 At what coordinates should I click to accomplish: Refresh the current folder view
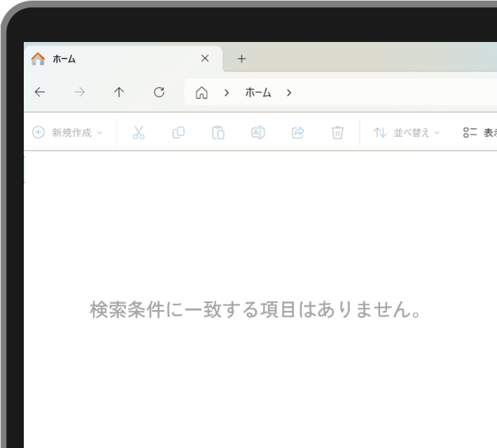tap(159, 92)
